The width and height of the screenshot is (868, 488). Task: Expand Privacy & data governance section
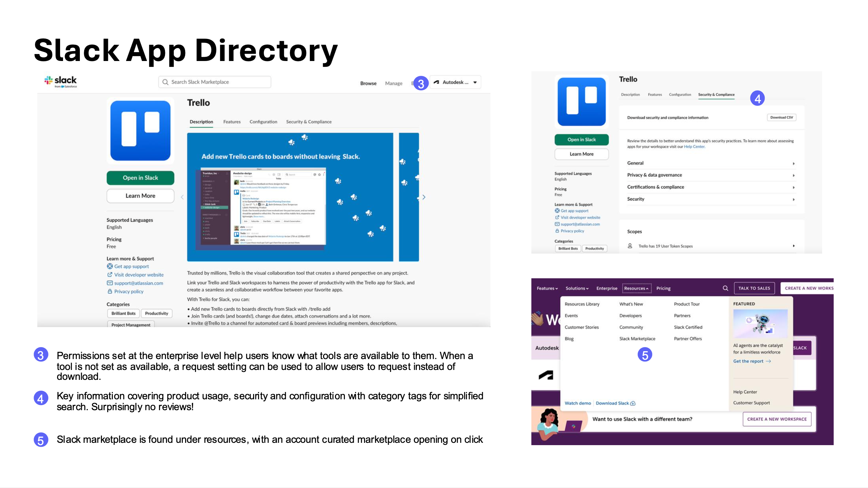[711, 175]
